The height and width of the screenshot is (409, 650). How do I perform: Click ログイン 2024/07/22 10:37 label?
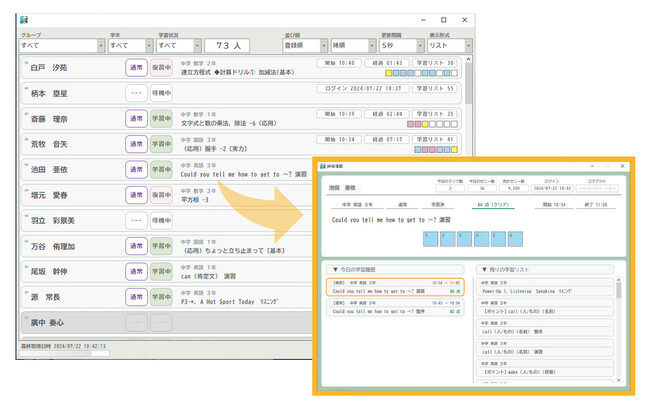point(363,89)
